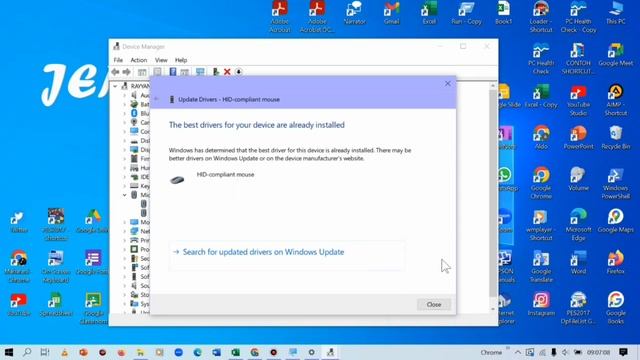Expand the Batteries category node
The width and height of the screenshot is (640, 360).
coord(125,104)
